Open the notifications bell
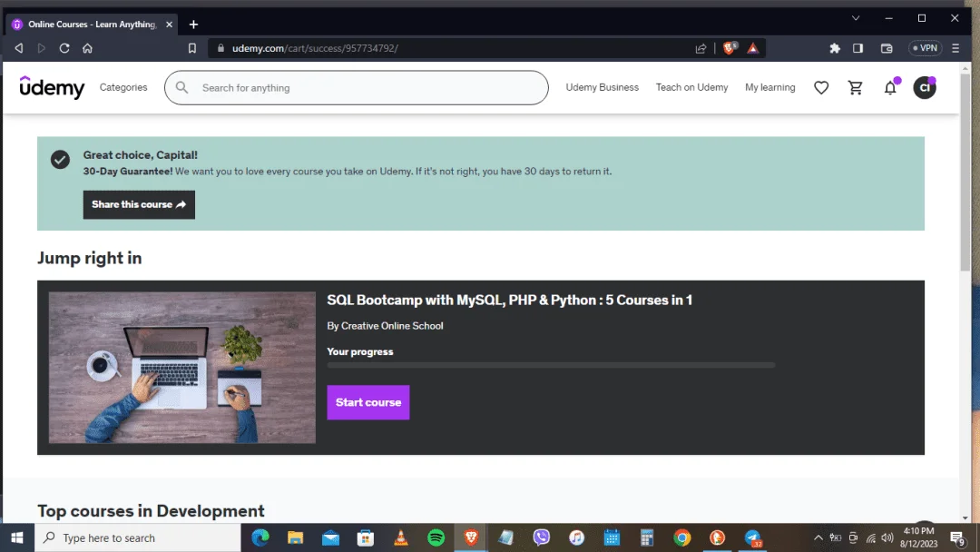Screen dimensions: 980x552 coord(890,87)
